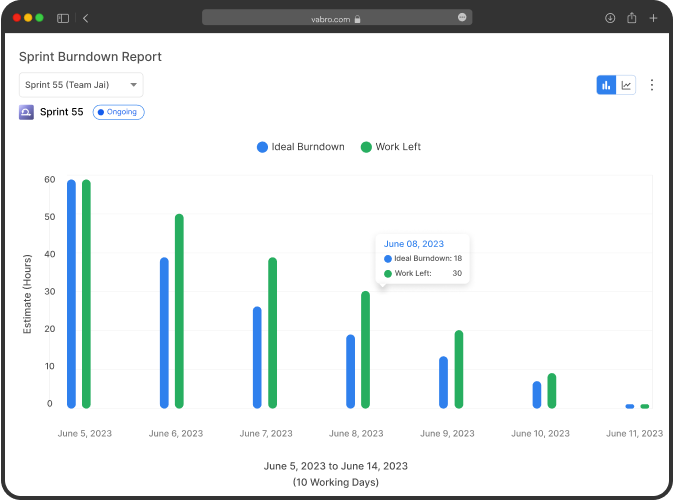Toggle Ideal Burndown legend series
The image size is (673, 500).
click(301, 147)
